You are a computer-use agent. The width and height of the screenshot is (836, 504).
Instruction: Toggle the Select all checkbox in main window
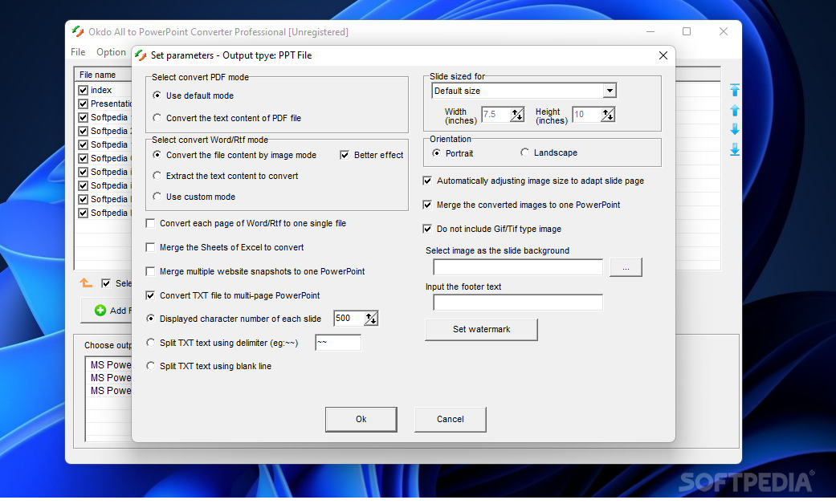tap(105, 283)
